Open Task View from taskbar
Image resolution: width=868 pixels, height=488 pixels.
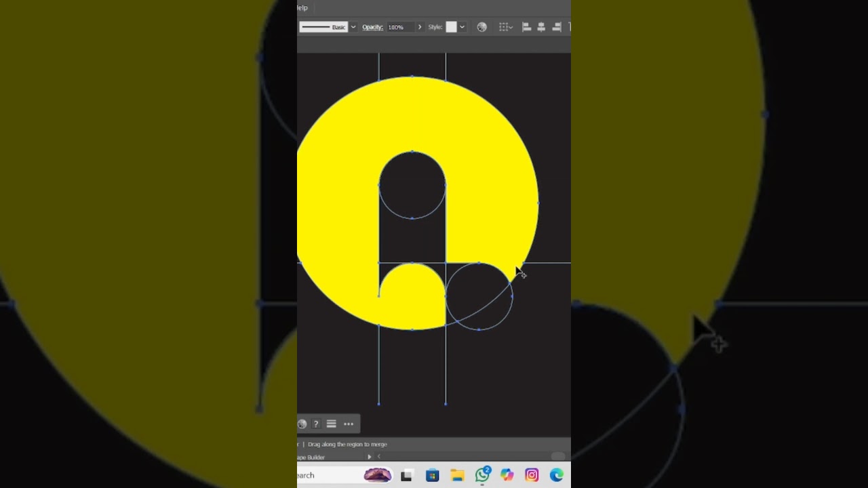(406, 476)
